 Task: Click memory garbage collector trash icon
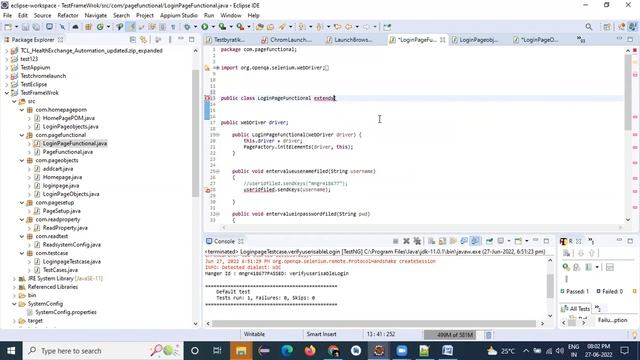489,335
